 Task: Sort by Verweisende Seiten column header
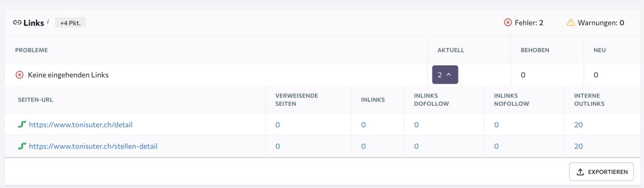tap(293, 100)
